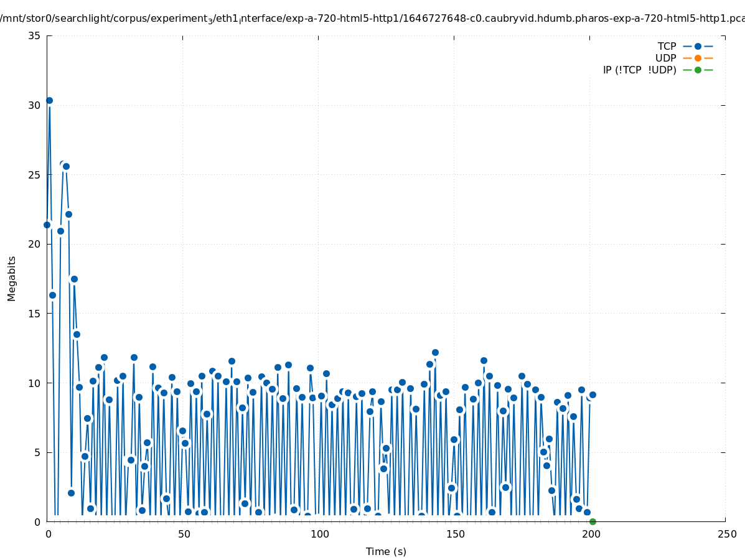Select the IP (!TCP !UDP) legend label
The height and width of the screenshot is (560, 745).
[639, 70]
